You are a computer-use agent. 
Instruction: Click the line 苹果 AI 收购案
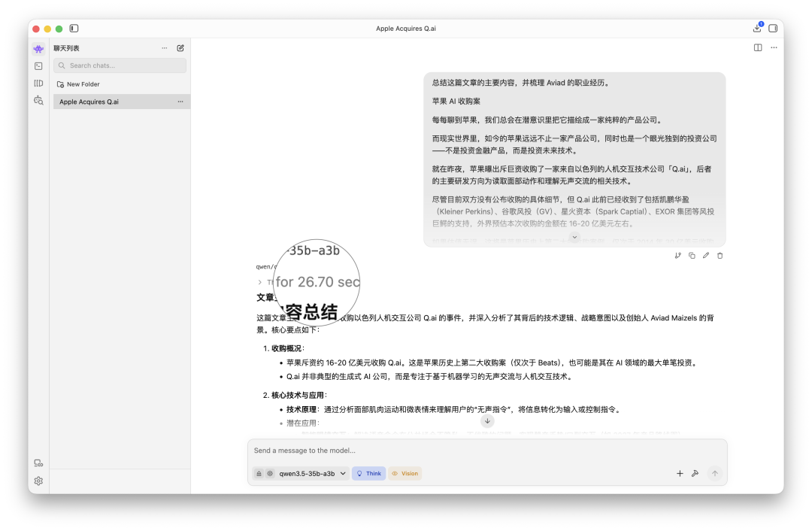coord(456,102)
